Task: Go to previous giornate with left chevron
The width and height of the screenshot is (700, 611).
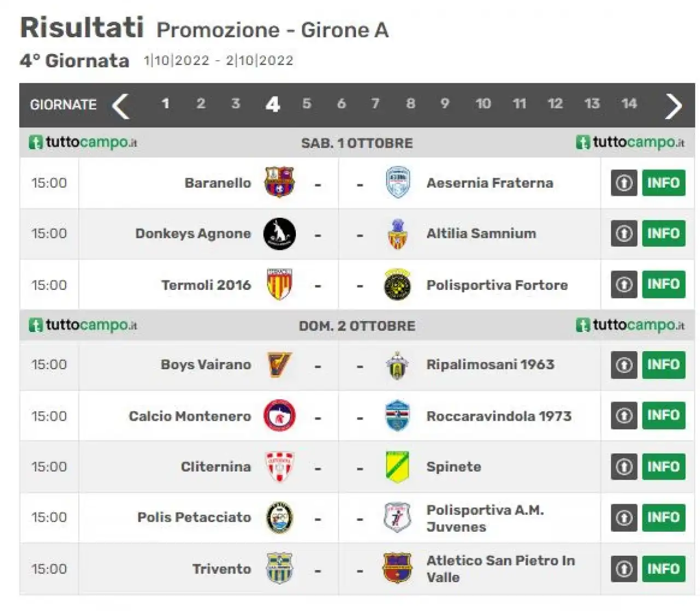Action: click(121, 106)
